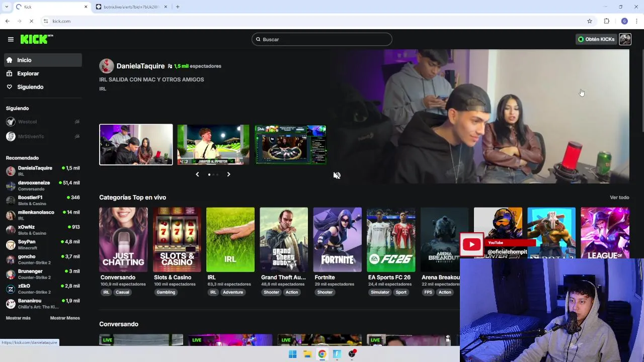Open the Slots & Casino category card
The height and width of the screenshot is (362, 644).
[x=177, y=239]
